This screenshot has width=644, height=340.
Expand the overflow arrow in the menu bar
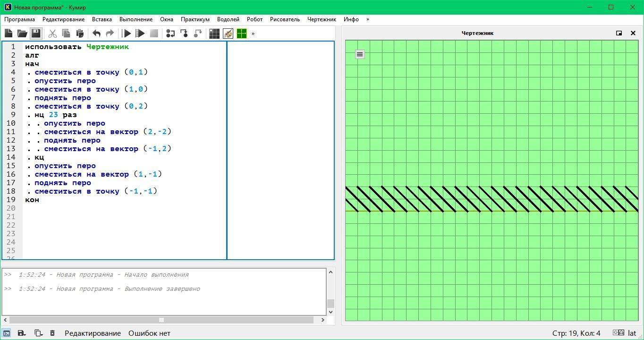368,19
